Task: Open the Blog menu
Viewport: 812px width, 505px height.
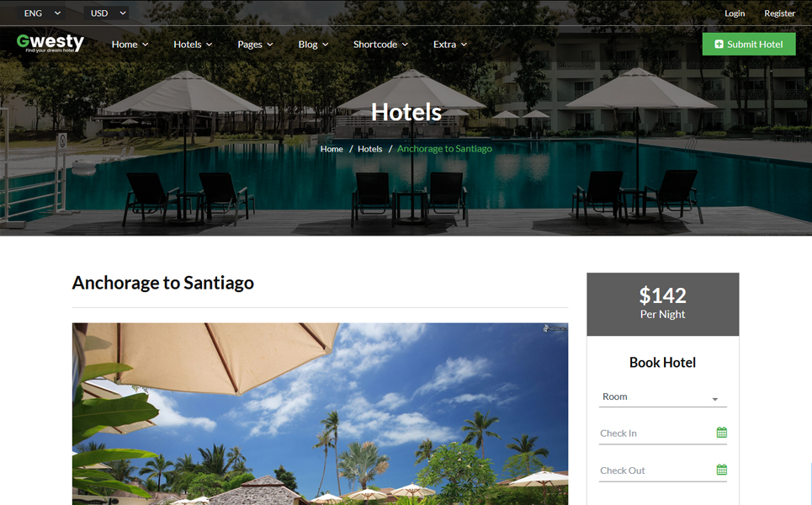Action: [x=313, y=45]
